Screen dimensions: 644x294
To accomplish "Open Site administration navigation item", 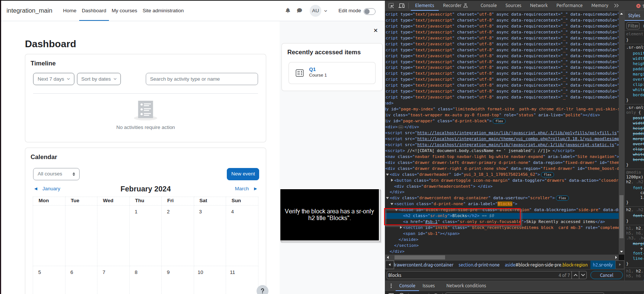I will 163,11.
